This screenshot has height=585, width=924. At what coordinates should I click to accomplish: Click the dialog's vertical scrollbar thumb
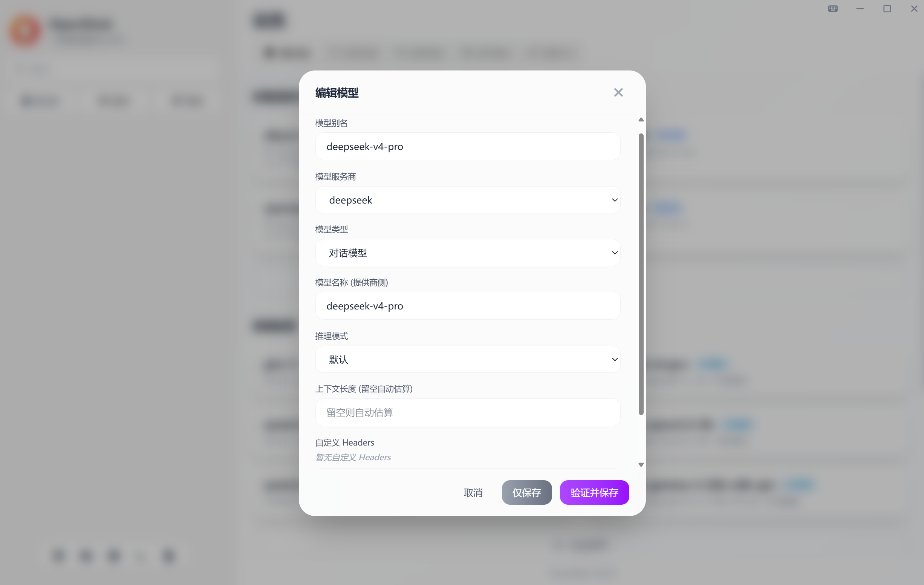point(641,274)
